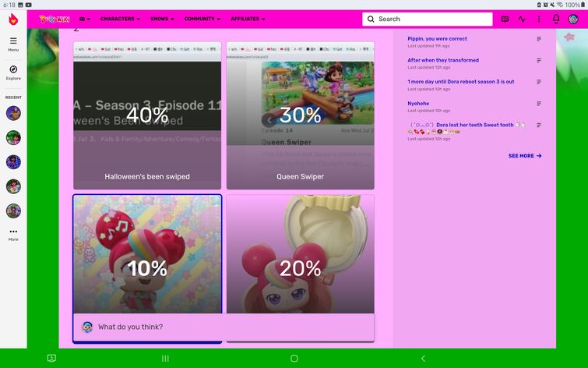This screenshot has height=368, width=588.
Task: Open the Discuss icon in header
Action: click(505, 19)
